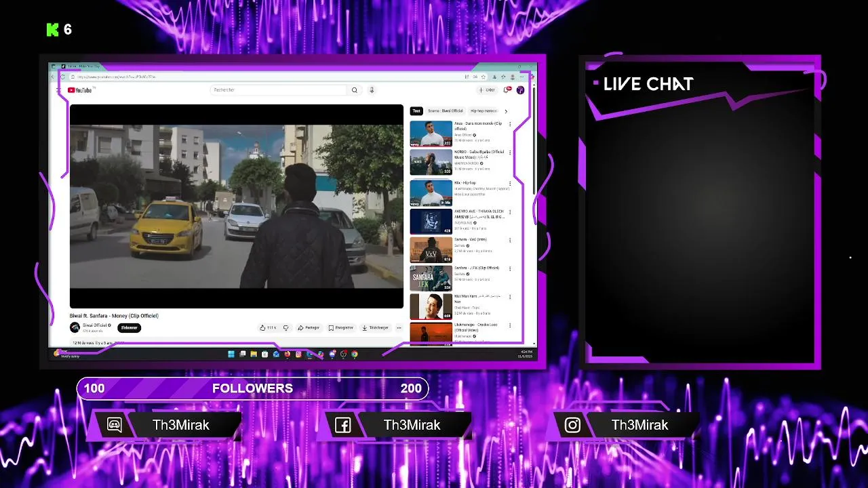Open Google Chrome from the taskbar
Image resolution: width=868 pixels, height=488 pixels.
[355, 354]
